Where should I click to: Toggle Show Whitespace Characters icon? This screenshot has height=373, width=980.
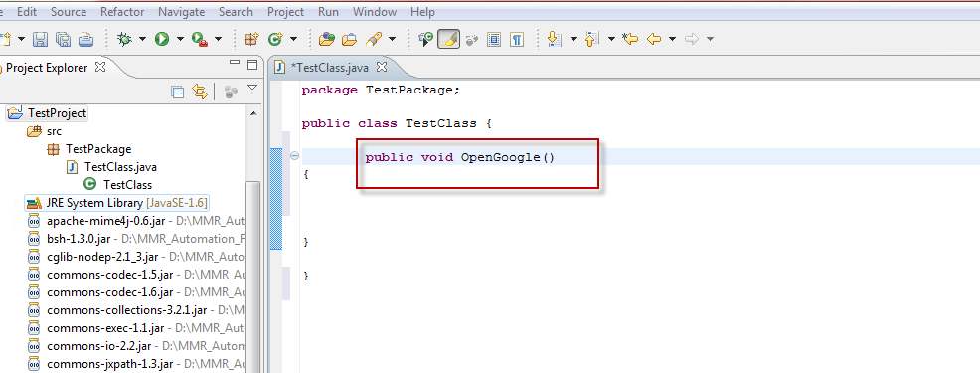pyautogui.click(x=516, y=40)
